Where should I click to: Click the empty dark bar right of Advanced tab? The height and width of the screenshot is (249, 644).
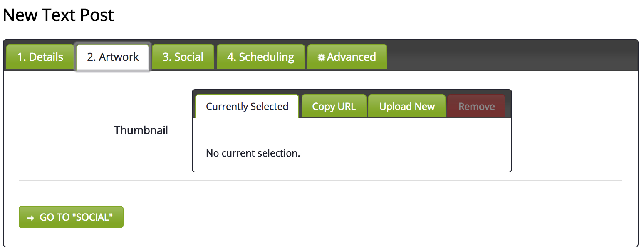tap(512, 56)
